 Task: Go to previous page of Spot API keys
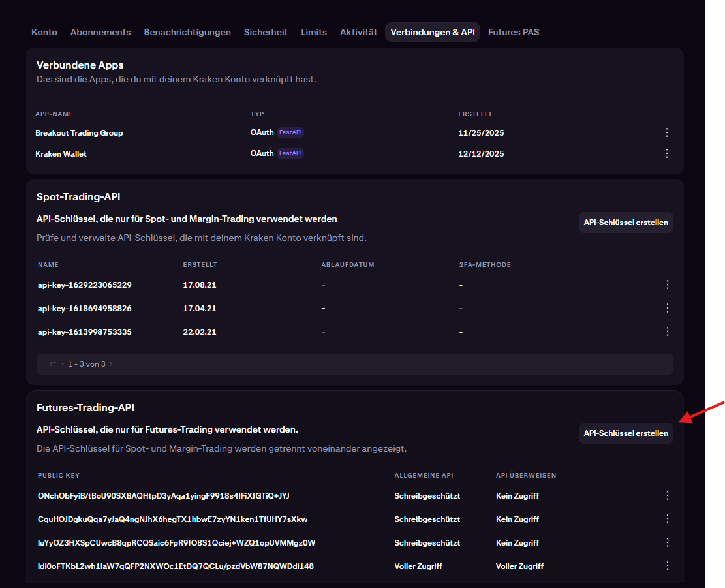pyautogui.click(x=62, y=364)
